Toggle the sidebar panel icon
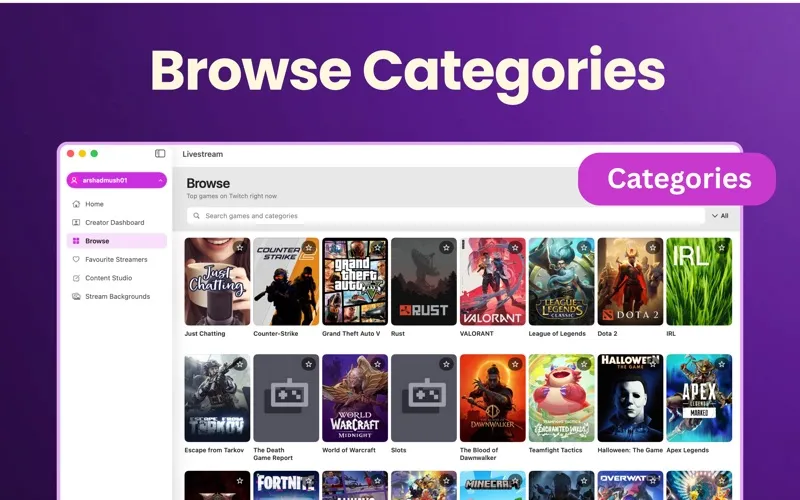Screen dimensions: 800x500 [160, 154]
